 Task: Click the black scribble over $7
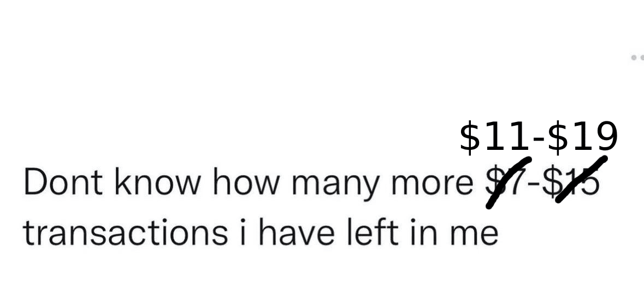click(x=509, y=183)
